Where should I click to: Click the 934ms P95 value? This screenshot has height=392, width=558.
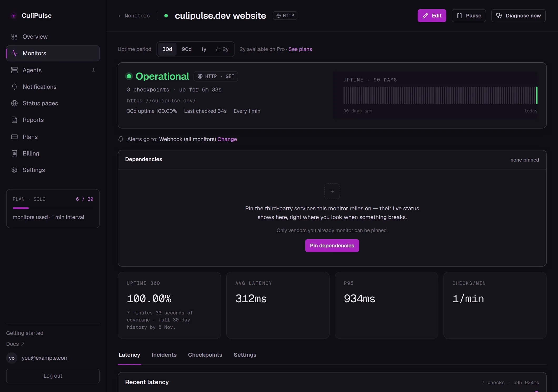359,299
